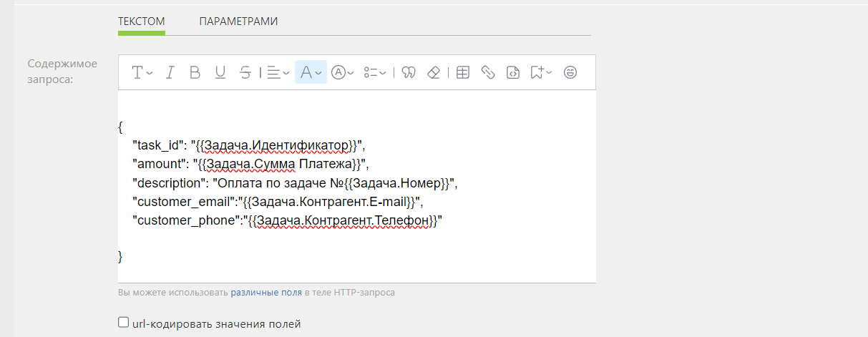Image resolution: width=868 pixels, height=337 pixels.
Task: Open the bulleted list dropdown
Action: (x=375, y=72)
